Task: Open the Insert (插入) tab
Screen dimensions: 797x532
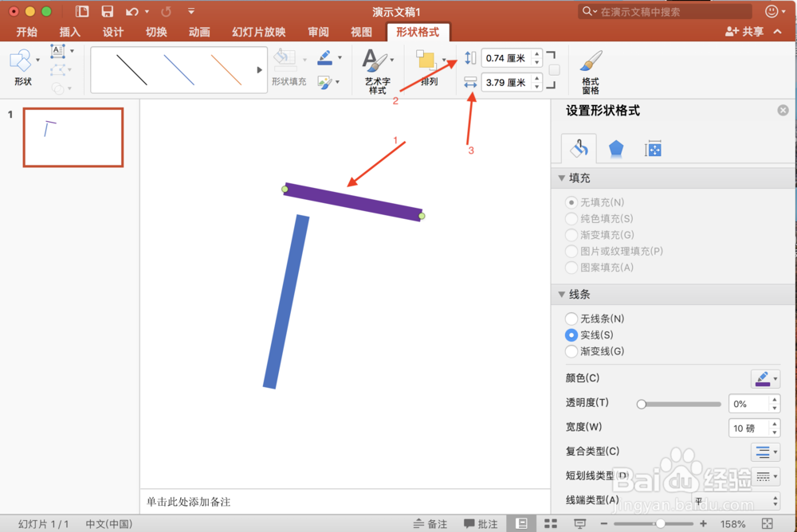Action: point(69,32)
